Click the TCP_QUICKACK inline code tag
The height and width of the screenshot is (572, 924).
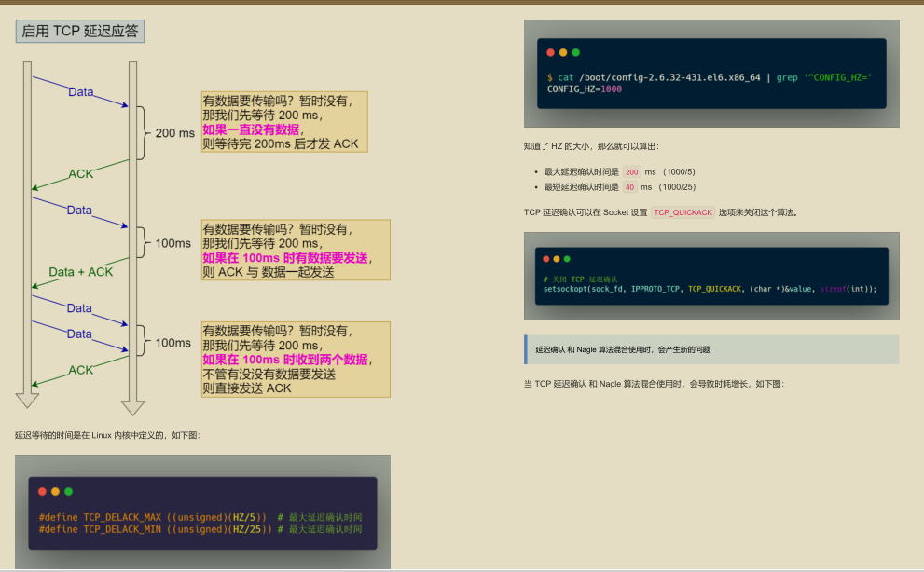click(683, 212)
